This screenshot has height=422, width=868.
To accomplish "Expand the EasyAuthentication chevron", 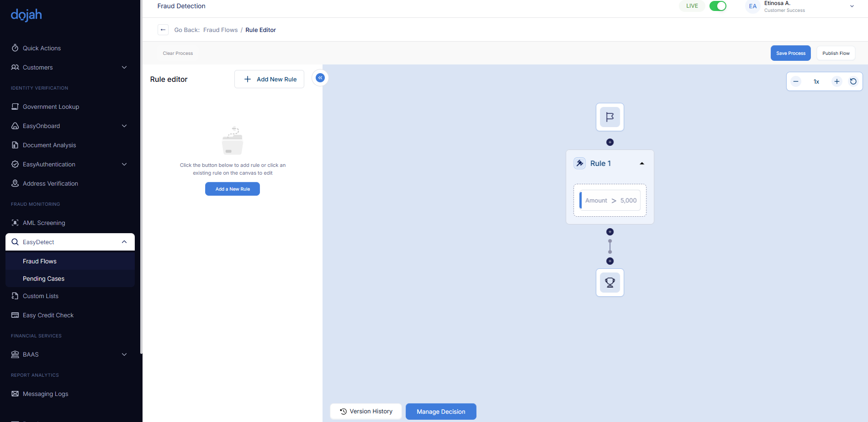I will (x=124, y=164).
